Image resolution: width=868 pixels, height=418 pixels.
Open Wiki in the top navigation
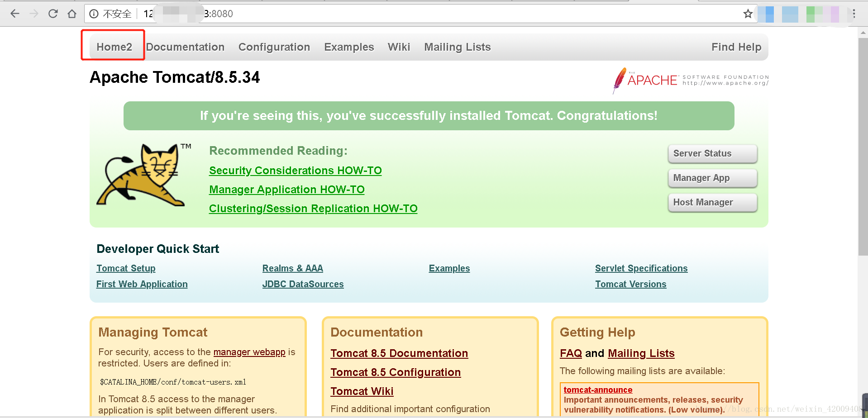coord(399,47)
